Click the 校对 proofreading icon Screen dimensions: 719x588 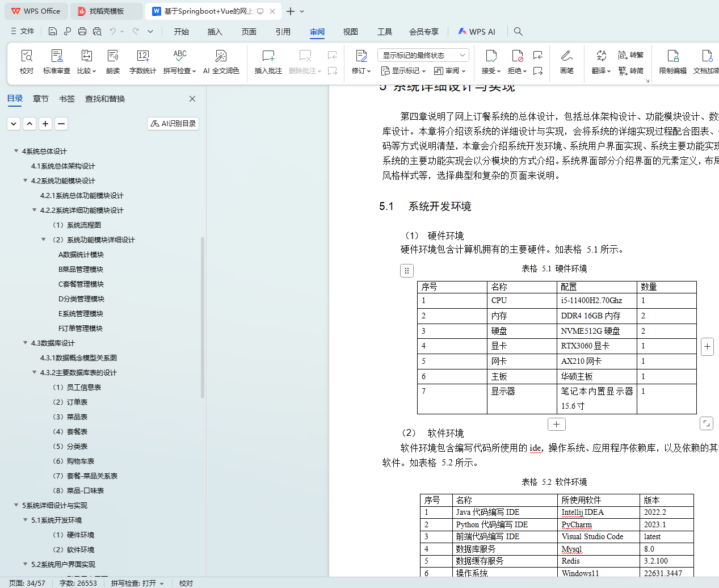[27, 56]
